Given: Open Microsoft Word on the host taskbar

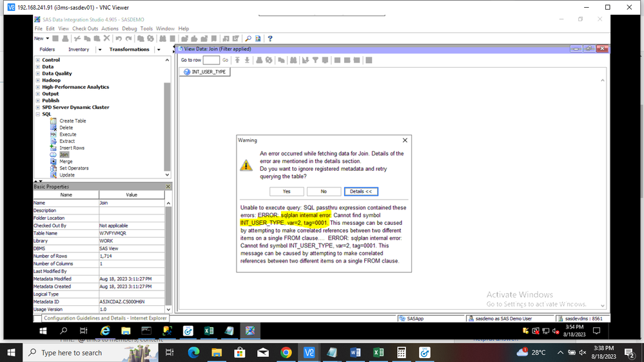Looking at the screenshot, I should 355,352.
